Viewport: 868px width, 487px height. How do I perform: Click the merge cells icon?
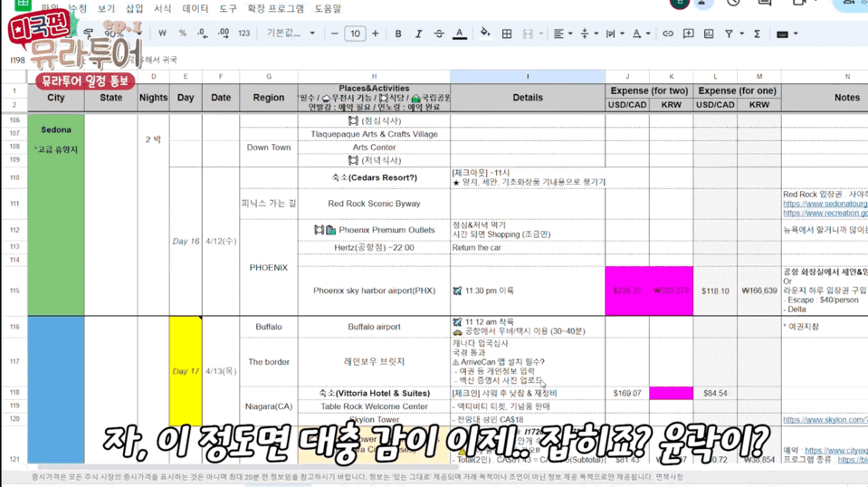pyautogui.click(x=528, y=33)
